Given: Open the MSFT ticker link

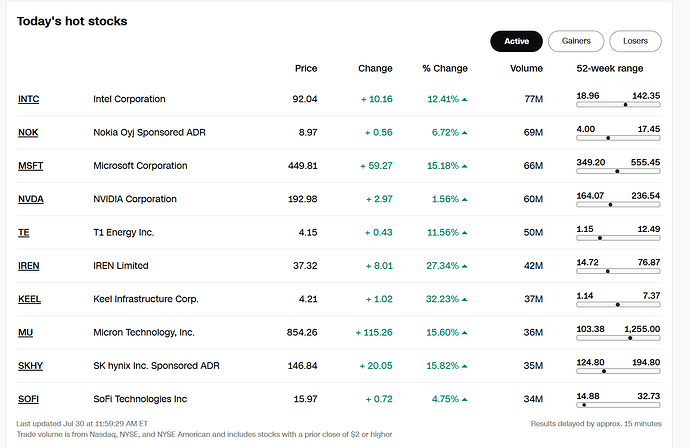Looking at the screenshot, I should point(30,166).
